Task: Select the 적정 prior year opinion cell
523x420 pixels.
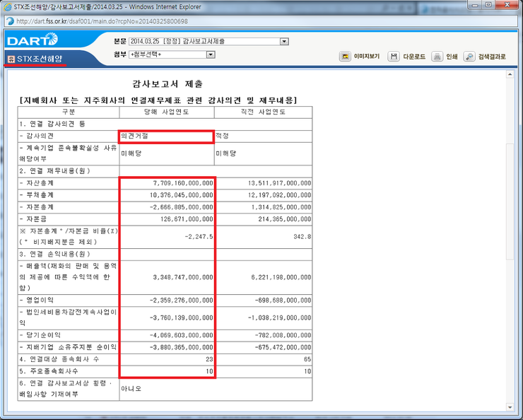Action: click(263, 136)
